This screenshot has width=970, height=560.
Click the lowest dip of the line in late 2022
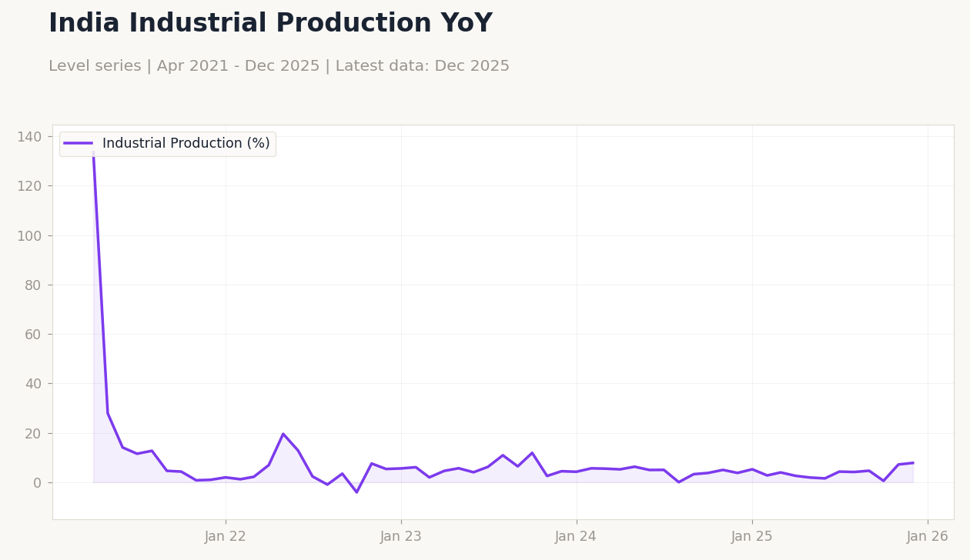coord(356,492)
